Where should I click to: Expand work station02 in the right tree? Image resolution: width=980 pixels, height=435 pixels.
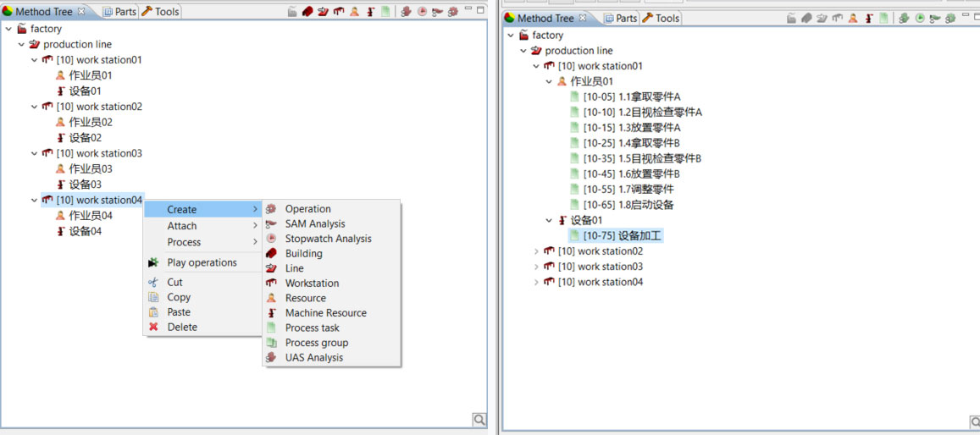click(x=536, y=251)
